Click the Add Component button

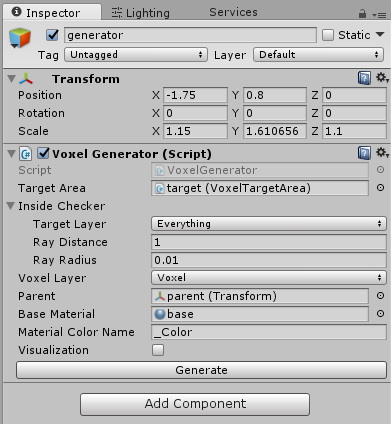click(x=195, y=404)
